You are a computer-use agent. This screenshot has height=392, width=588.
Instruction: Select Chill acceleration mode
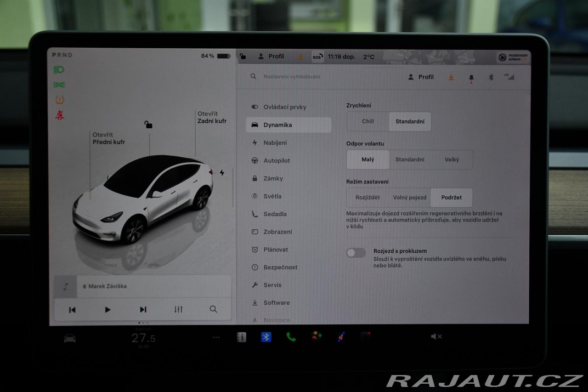click(367, 122)
